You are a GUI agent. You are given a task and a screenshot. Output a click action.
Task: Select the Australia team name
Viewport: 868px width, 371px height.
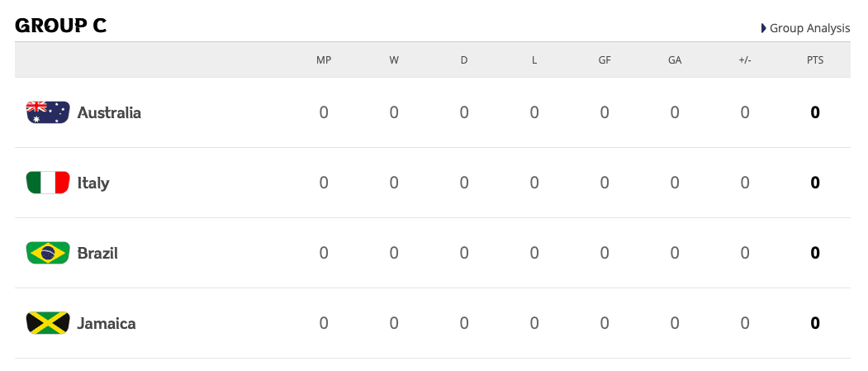109,112
